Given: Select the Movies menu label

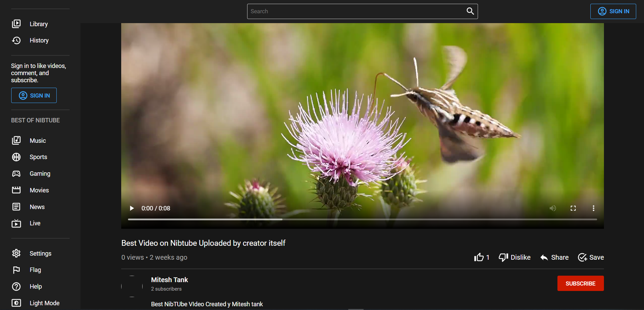Looking at the screenshot, I should point(39,190).
